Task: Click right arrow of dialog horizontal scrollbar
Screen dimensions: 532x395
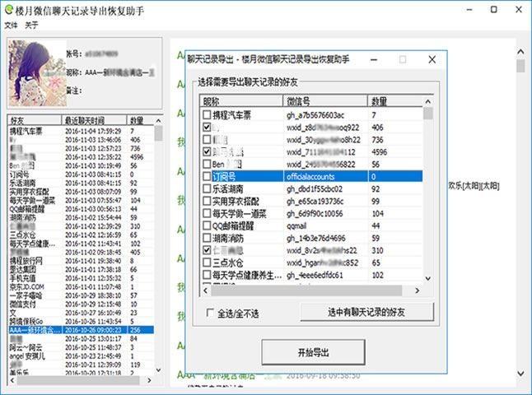Action: (x=418, y=290)
